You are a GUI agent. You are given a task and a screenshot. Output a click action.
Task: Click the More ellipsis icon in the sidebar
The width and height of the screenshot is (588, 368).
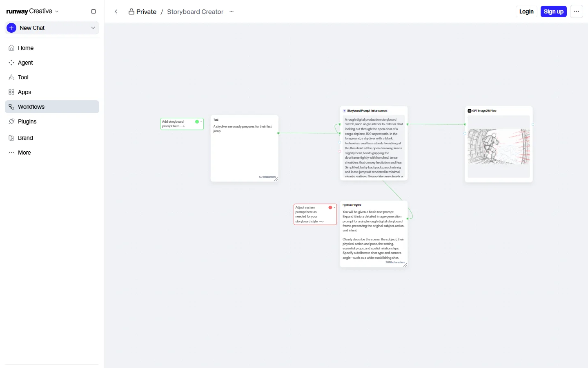(x=11, y=153)
